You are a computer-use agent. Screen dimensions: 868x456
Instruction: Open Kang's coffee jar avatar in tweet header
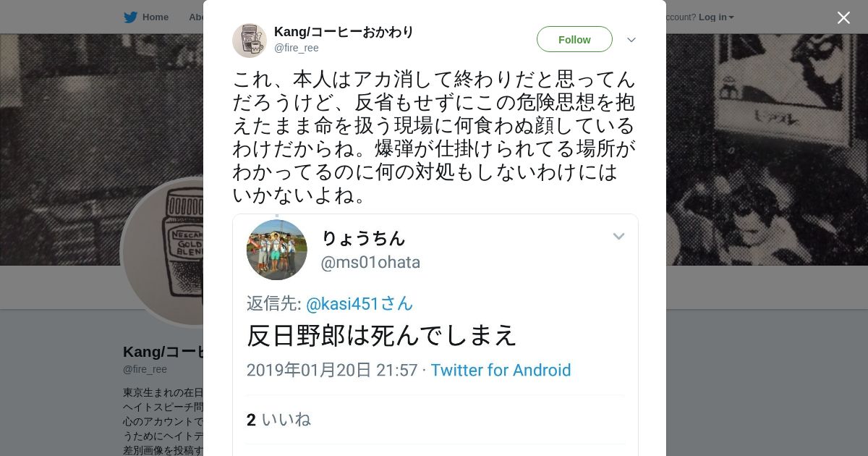(x=250, y=40)
